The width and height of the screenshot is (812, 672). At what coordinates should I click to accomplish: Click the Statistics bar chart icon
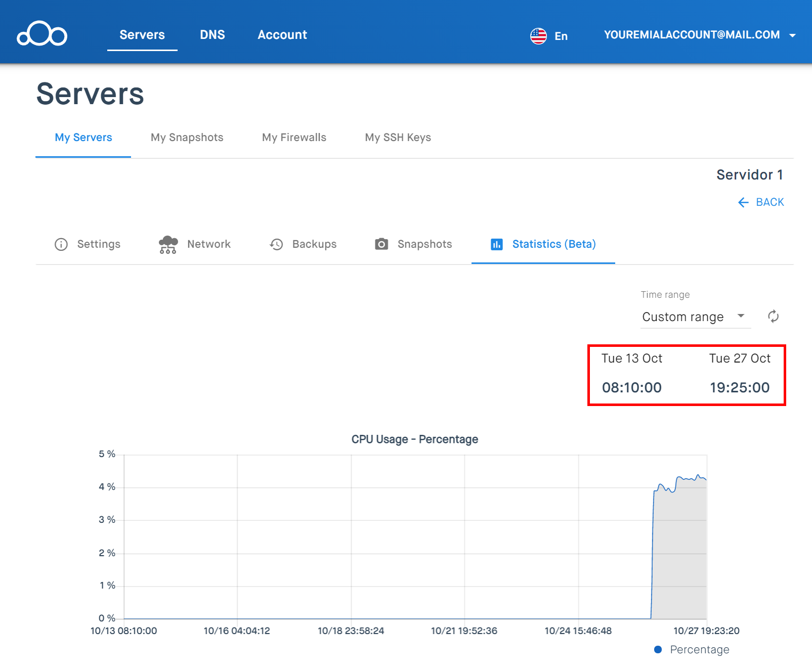(x=497, y=245)
